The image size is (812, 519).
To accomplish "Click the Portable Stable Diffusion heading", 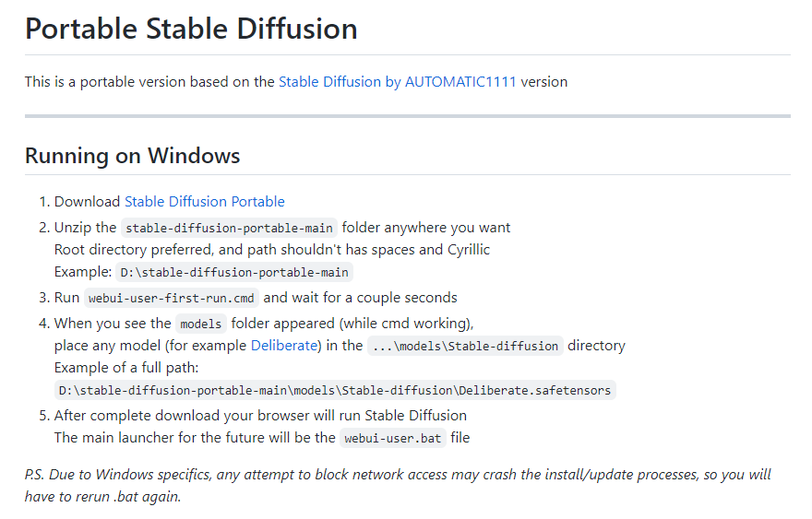I will pos(191,29).
